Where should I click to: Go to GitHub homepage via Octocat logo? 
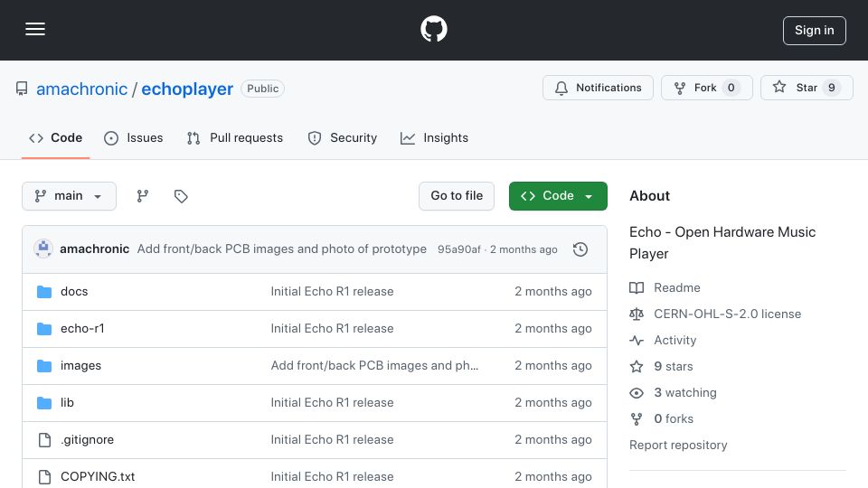click(433, 29)
